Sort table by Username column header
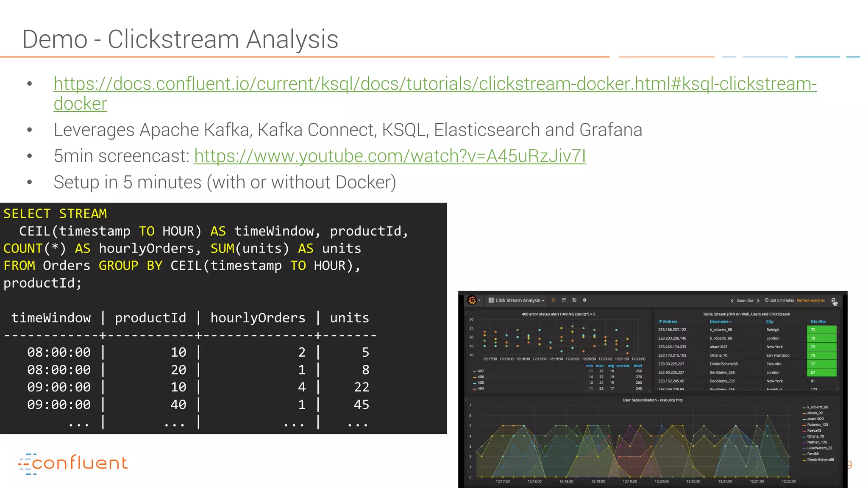 pos(721,322)
